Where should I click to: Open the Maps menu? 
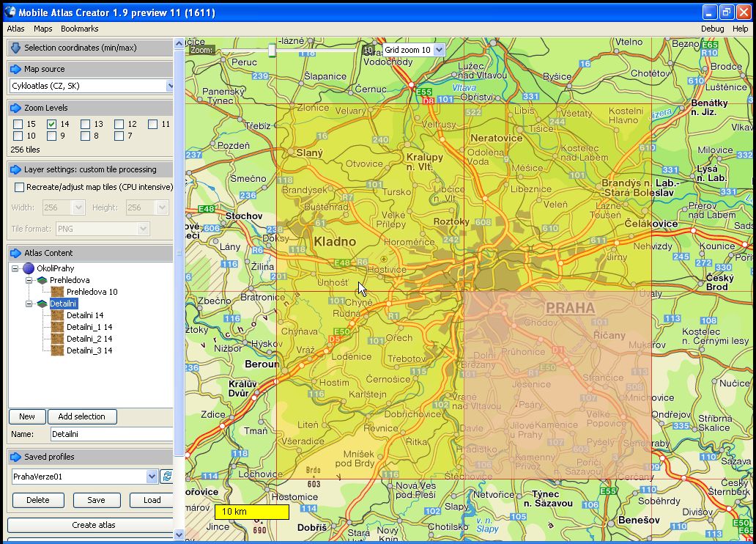pos(43,29)
